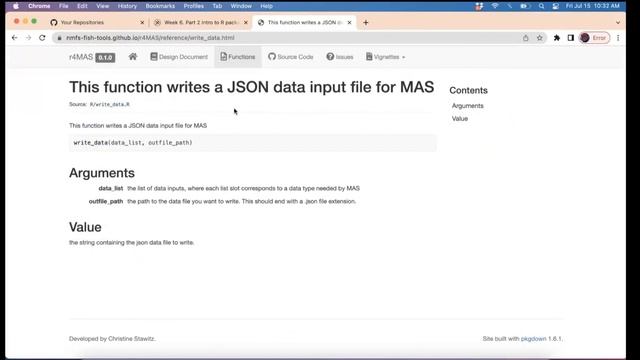
Task: Reload the current page
Action: pos(42,38)
